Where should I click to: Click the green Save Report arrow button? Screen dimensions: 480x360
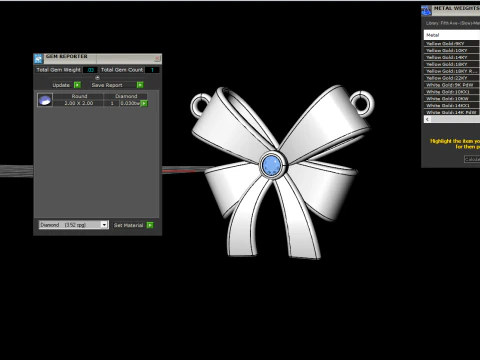pyautogui.click(x=140, y=85)
